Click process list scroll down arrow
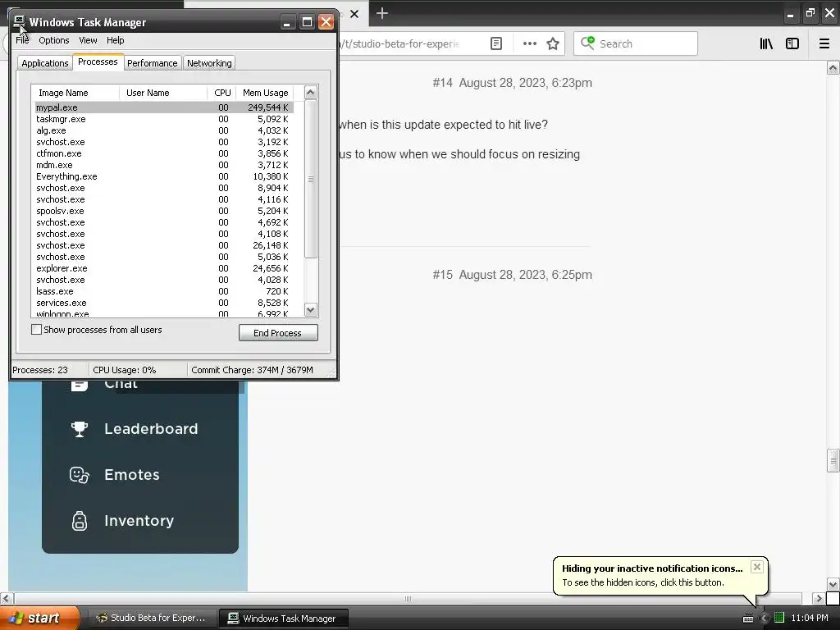This screenshot has height=630, width=840. [x=311, y=309]
